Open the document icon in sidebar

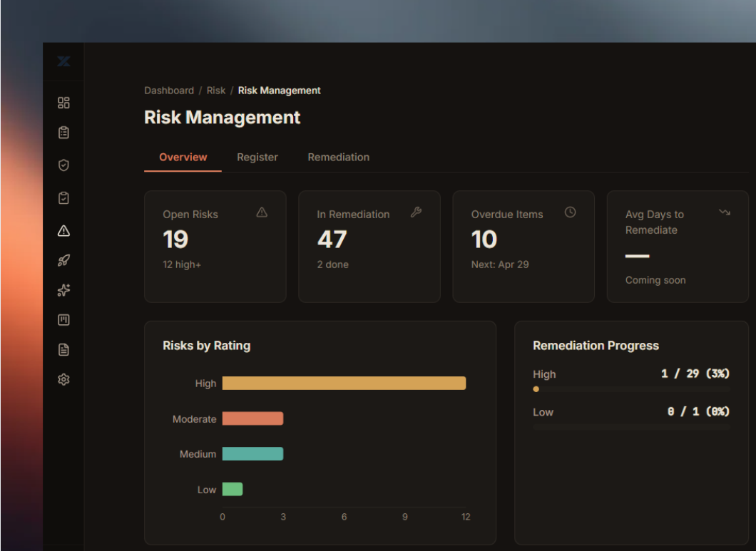point(63,350)
